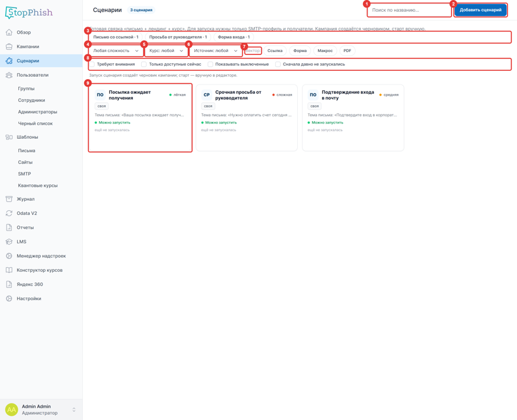This screenshot has width=517, height=420.
Task: Select the Форма входа category chip
Action: point(234,37)
